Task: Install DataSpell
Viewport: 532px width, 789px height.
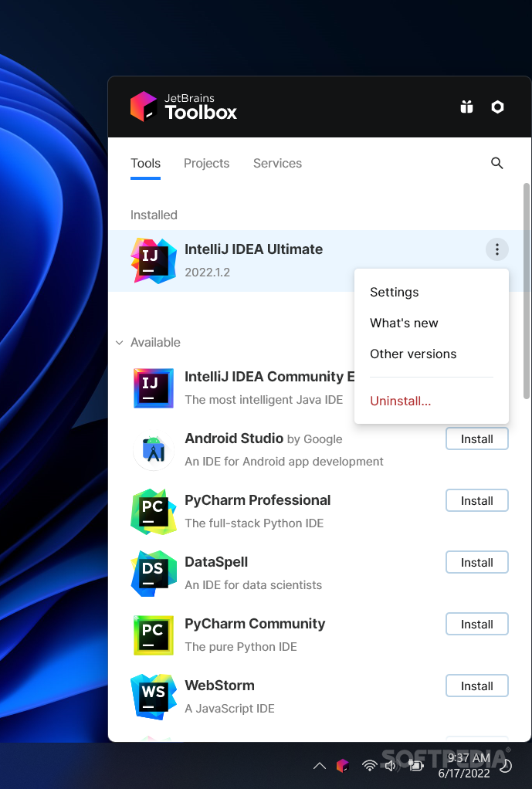Action: click(476, 563)
